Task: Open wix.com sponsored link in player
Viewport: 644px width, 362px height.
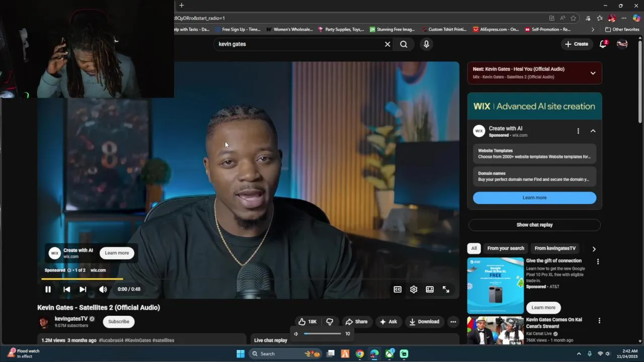Action: click(x=98, y=270)
